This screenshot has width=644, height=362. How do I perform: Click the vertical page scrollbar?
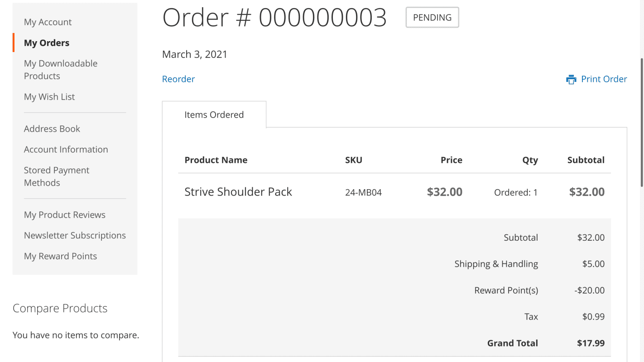(641, 122)
